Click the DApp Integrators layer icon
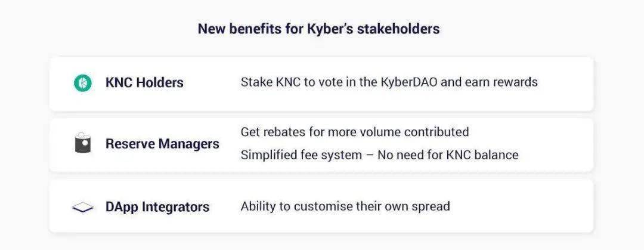This screenshot has height=250, width=644. tap(82, 207)
